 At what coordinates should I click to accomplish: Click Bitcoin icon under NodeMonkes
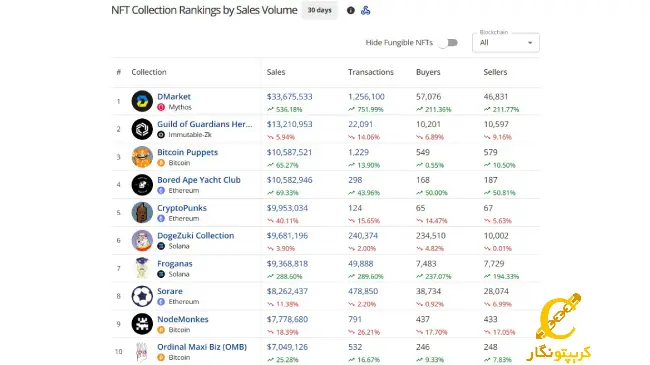[x=161, y=330]
